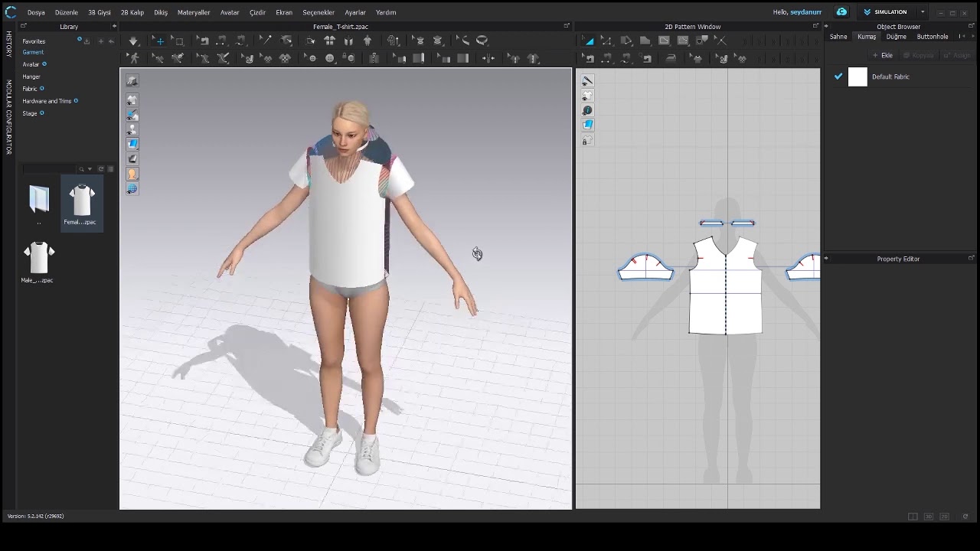Image resolution: width=980 pixels, height=551 pixels.
Task: Toggle blue surface rendering icon in 3D viewport
Action: tap(132, 144)
